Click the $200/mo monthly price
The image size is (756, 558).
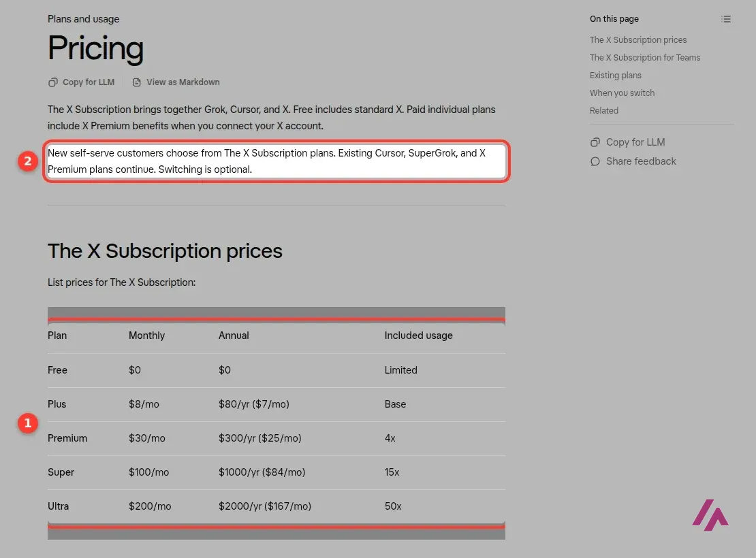coord(150,506)
